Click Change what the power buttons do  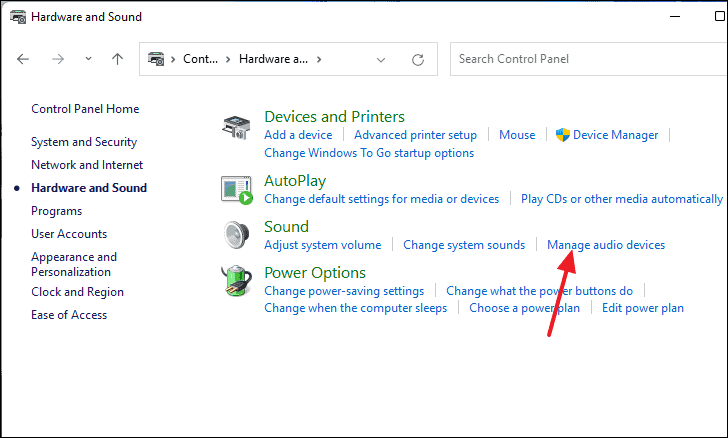coord(540,291)
